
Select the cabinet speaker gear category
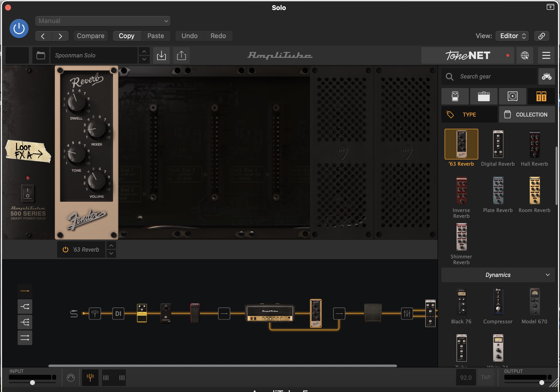(513, 96)
